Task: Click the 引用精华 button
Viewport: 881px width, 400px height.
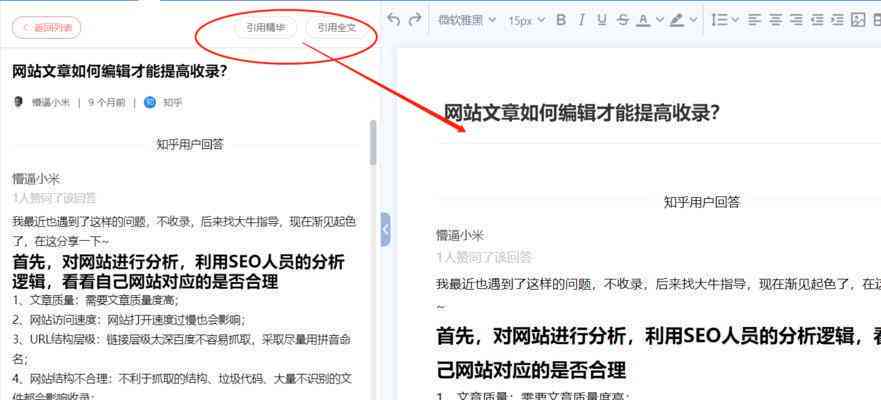Action: coord(266,28)
